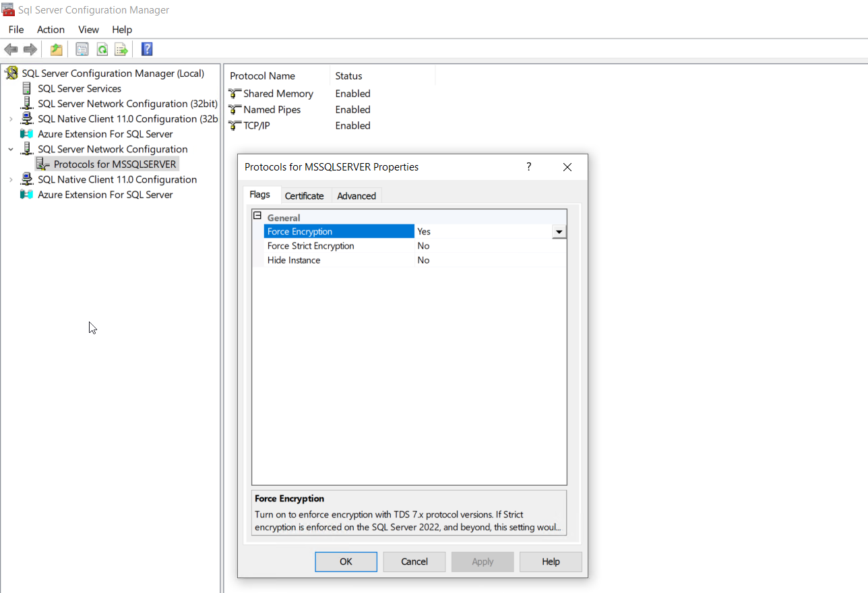Click the last Azure Extension For SQL Server icon
Viewport: 868px width, 593px height.
click(27, 195)
